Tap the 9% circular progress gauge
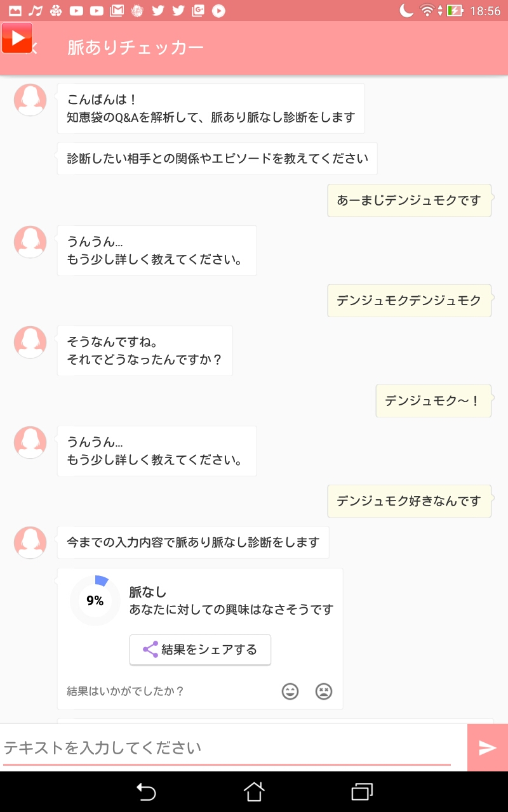The width and height of the screenshot is (508, 812). (x=95, y=600)
